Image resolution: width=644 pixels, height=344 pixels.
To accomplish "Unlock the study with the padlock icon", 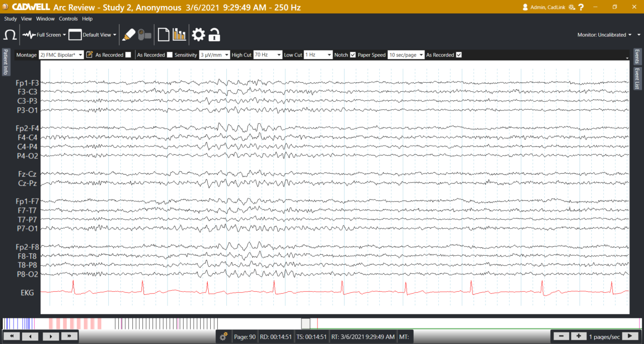I will [x=214, y=34].
